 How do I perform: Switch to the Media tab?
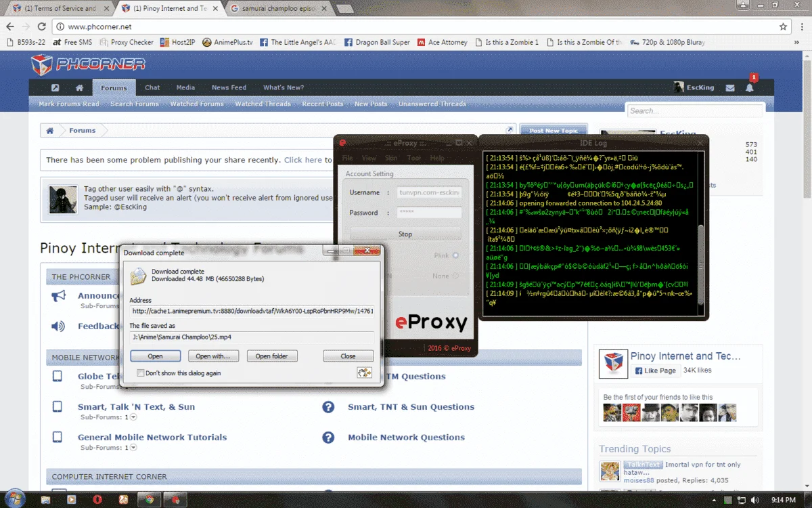coord(185,87)
